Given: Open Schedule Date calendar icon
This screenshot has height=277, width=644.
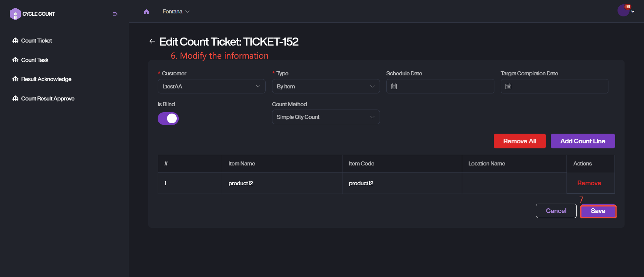Looking at the screenshot, I should coord(394,86).
